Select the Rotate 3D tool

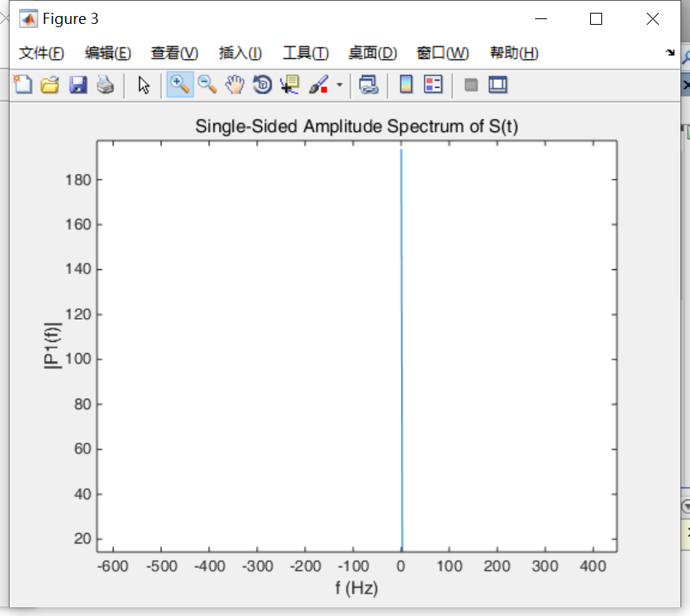262,85
